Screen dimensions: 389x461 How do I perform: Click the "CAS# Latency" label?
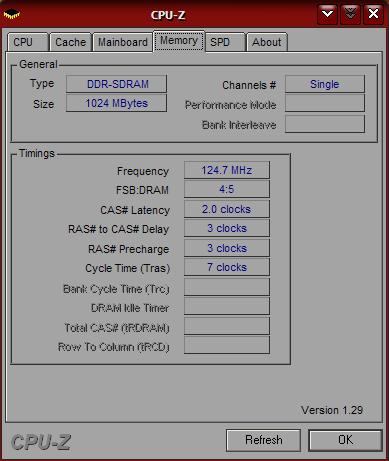click(135, 210)
